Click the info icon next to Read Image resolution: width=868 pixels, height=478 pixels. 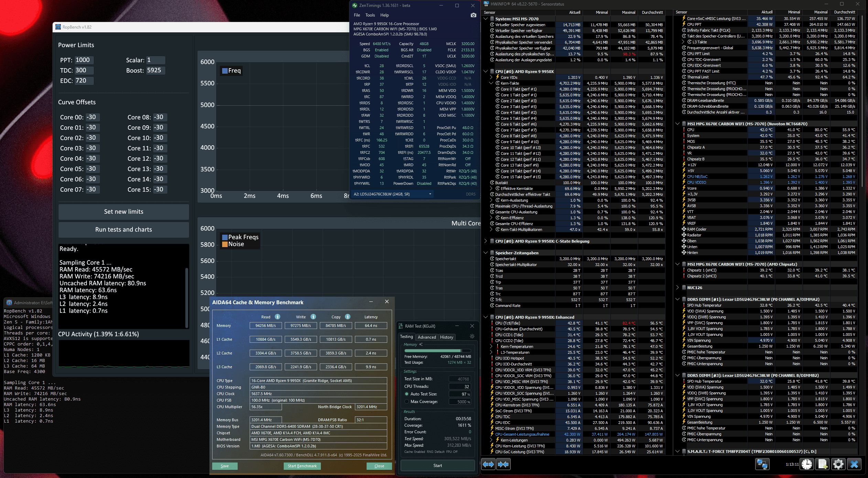click(278, 317)
